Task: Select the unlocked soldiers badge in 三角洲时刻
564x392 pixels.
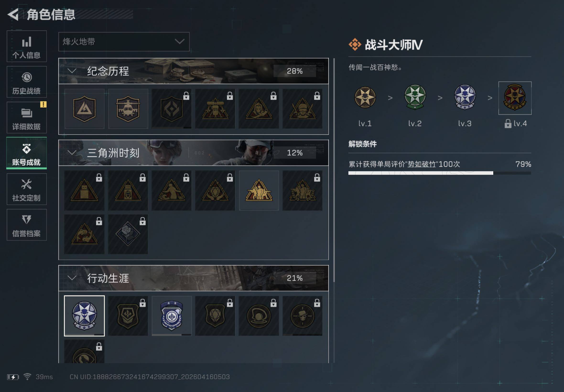Action: point(259,190)
